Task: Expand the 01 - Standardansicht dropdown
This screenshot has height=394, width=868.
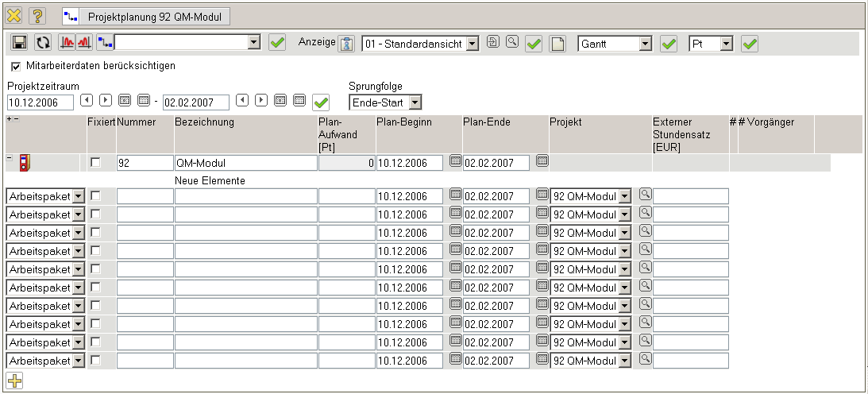Action: pyautogui.click(x=472, y=44)
